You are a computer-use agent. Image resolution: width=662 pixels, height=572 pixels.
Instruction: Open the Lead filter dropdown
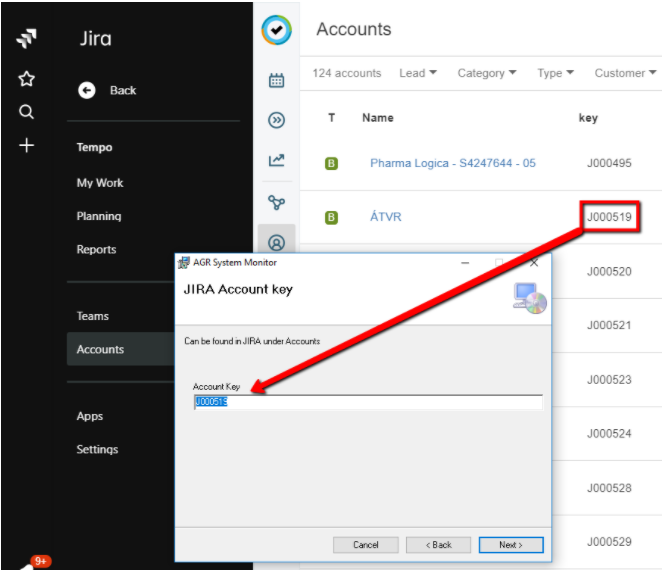(x=418, y=73)
